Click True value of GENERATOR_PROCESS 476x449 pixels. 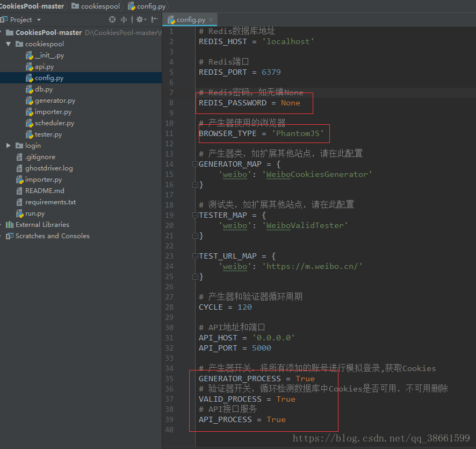coord(305,379)
